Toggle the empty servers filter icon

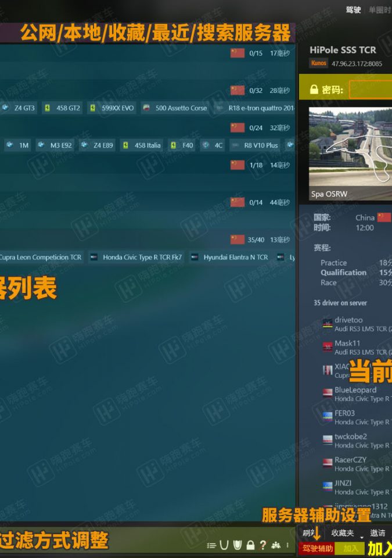224,545
